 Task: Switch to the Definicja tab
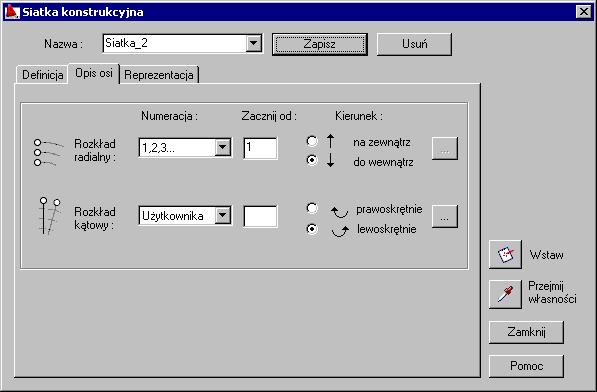(43, 75)
